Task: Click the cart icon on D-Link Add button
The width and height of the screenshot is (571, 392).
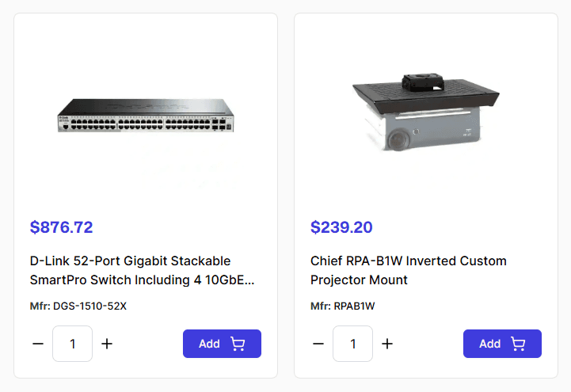Action: (238, 344)
